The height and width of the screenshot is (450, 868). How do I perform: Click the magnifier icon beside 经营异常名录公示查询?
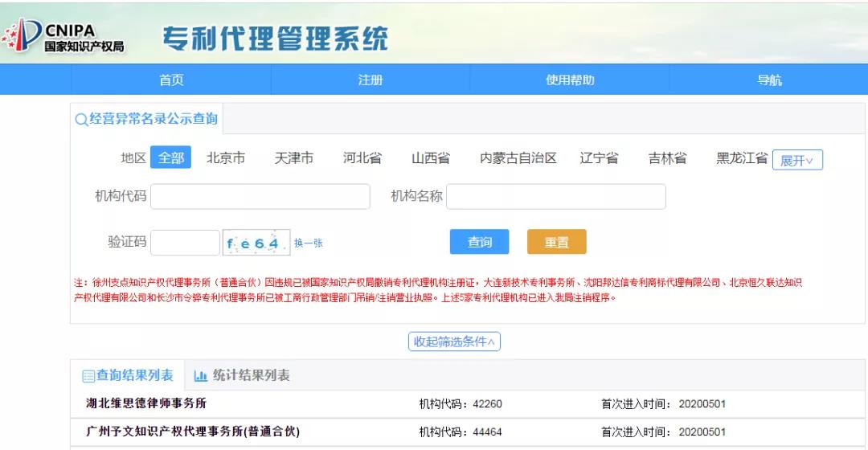tap(81, 120)
